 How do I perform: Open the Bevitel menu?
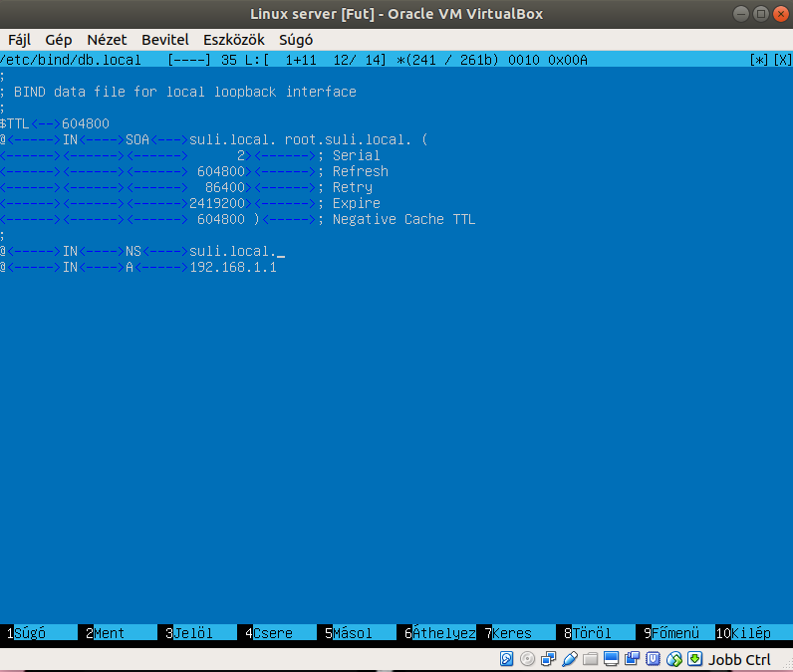(x=165, y=40)
